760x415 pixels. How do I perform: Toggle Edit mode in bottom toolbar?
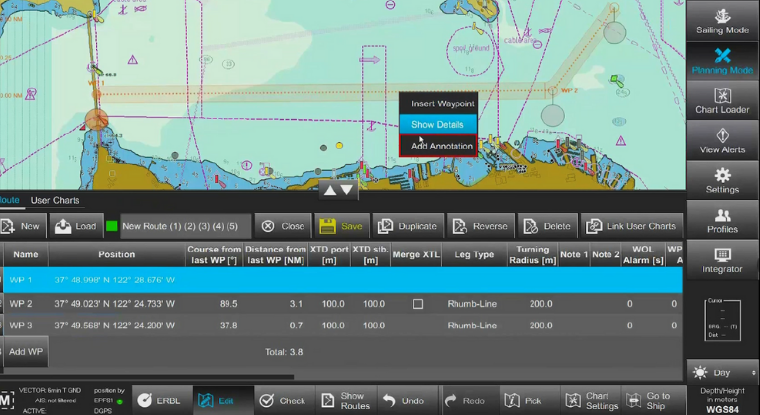click(x=223, y=400)
